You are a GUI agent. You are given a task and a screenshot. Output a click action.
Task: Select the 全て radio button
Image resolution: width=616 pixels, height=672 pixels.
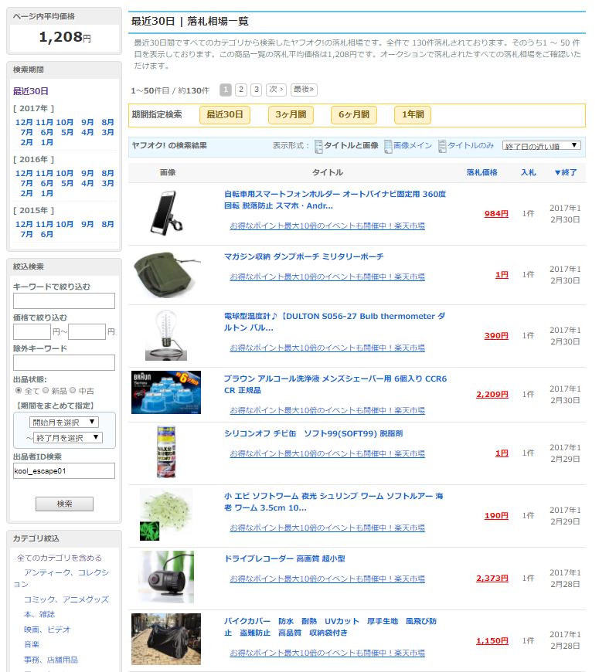tap(19, 390)
